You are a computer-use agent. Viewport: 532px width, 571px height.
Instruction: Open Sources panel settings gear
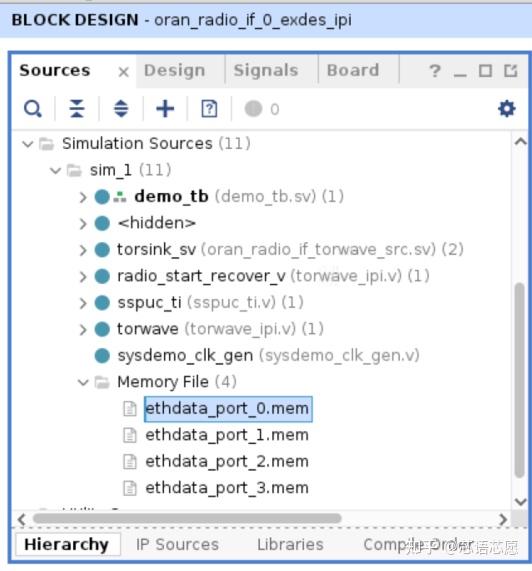[507, 109]
